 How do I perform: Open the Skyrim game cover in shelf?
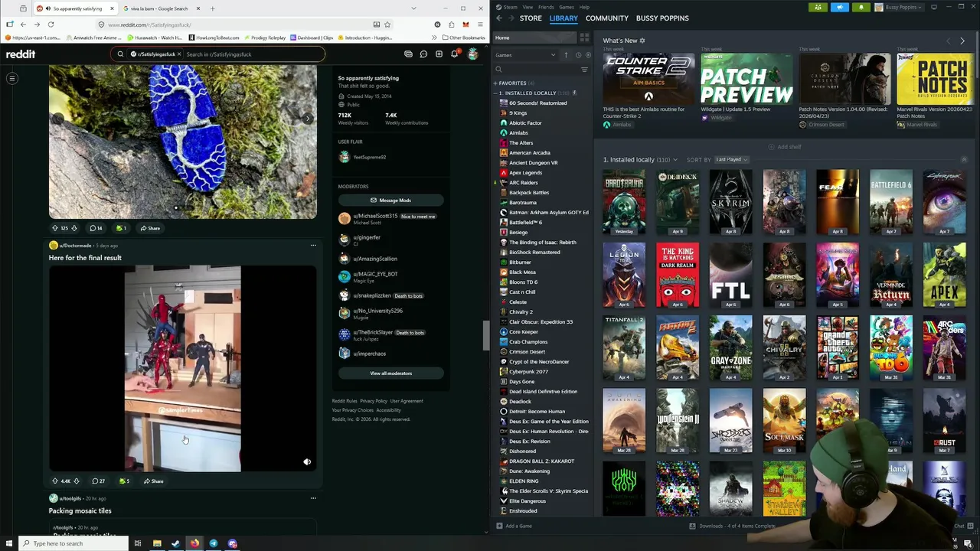point(730,202)
